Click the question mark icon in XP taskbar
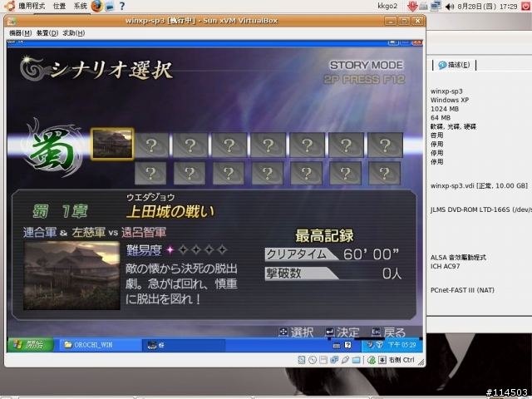 click(347, 345)
